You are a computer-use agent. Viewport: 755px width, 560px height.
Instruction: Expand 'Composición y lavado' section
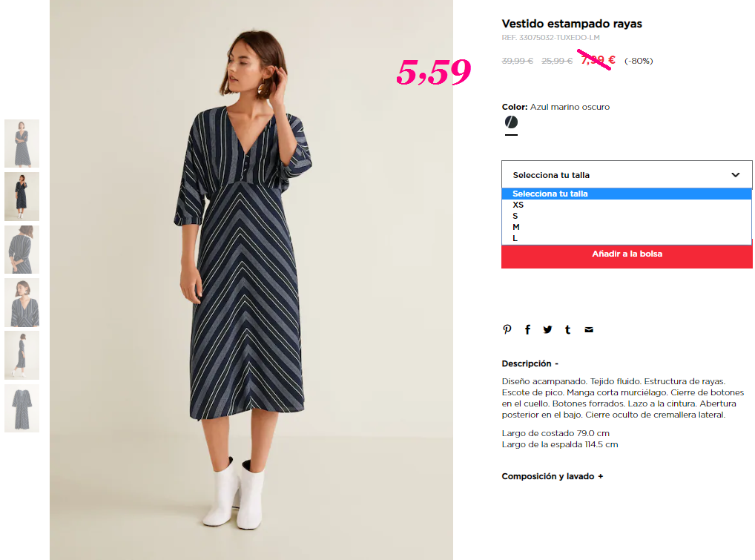(553, 476)
